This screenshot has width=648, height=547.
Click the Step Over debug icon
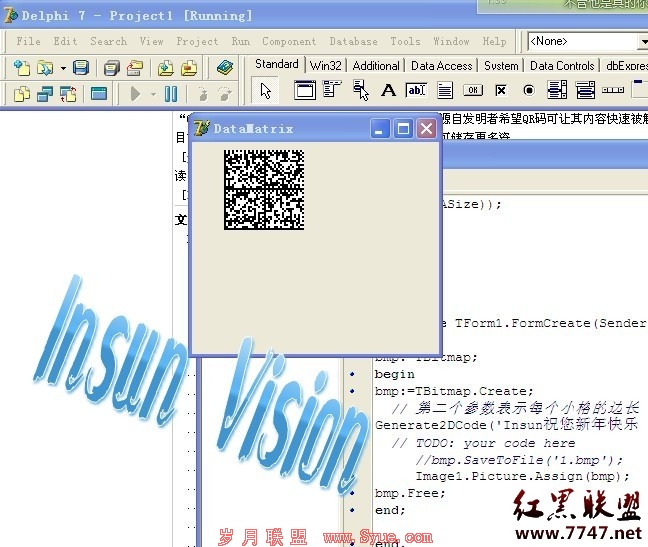pos(225,94)
